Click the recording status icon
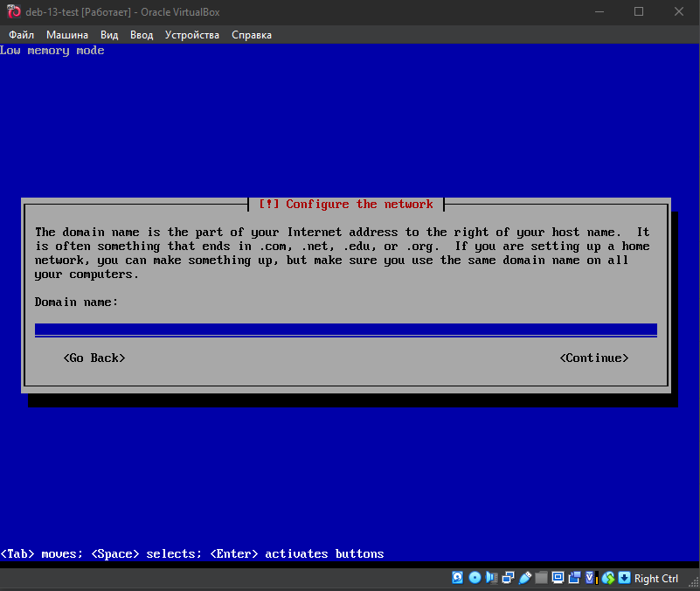The image size is (700, 591). pyautogui.click(x=575, y=578)
